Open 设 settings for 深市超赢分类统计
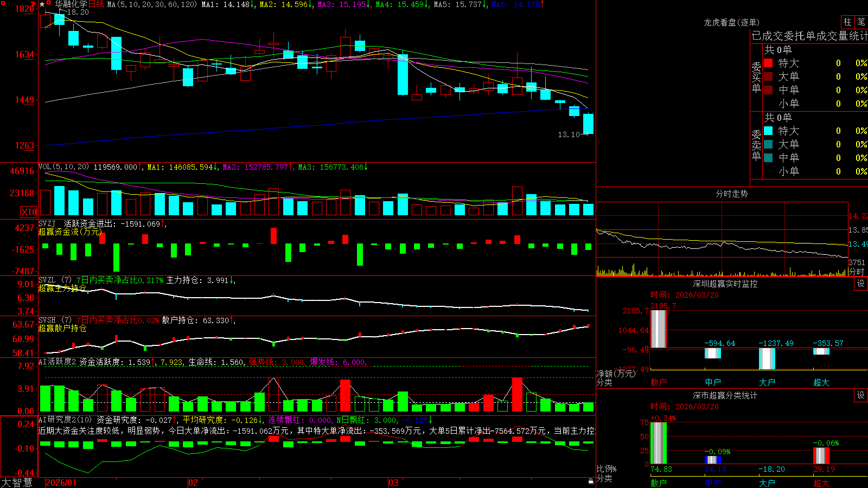 861,395
